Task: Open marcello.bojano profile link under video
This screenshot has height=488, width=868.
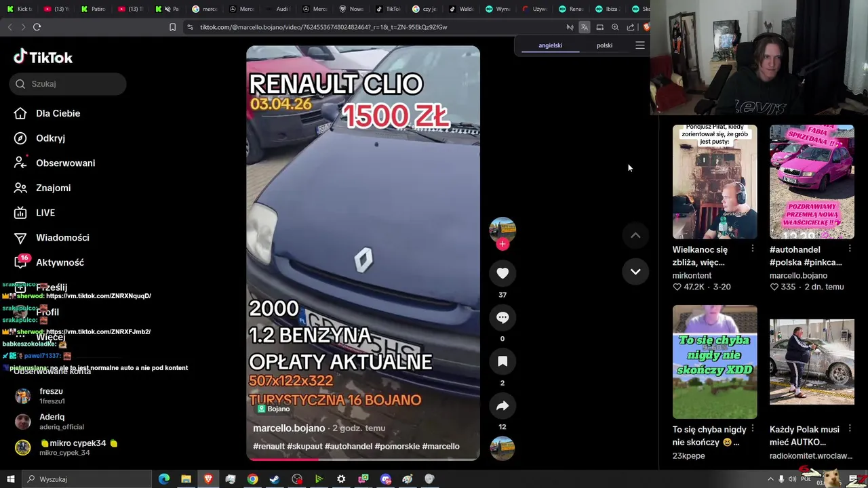Action: click(289, 428)
